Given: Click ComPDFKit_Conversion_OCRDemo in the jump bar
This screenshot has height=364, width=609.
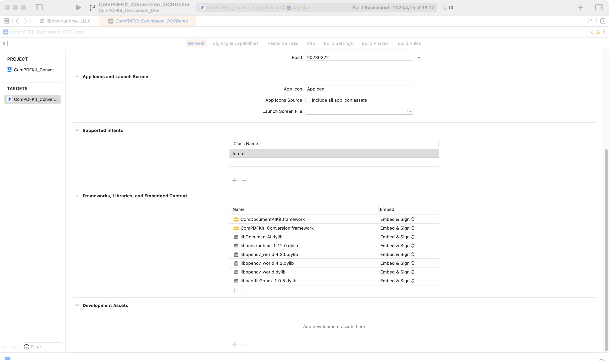Looking at the screenshot, I should 44,32.
